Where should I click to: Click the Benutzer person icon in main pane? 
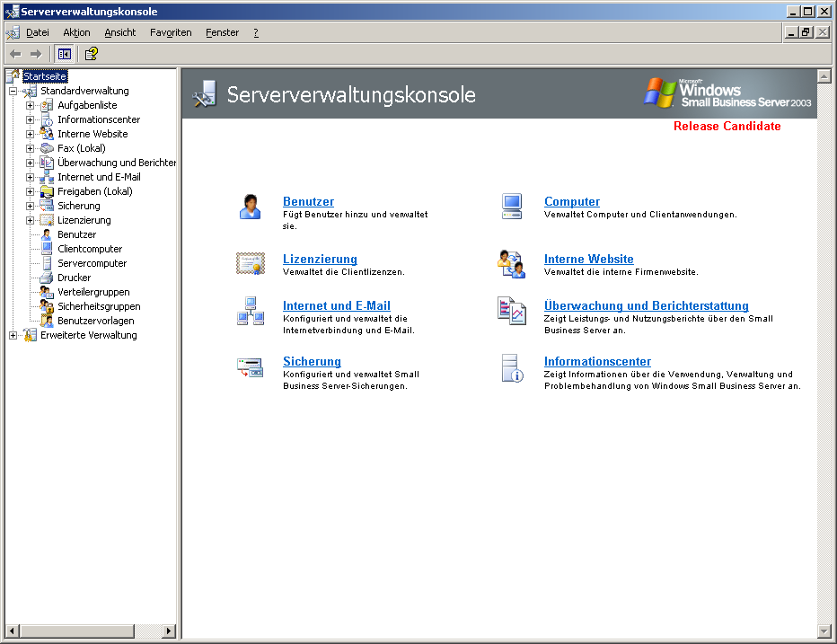pos(250,207)
